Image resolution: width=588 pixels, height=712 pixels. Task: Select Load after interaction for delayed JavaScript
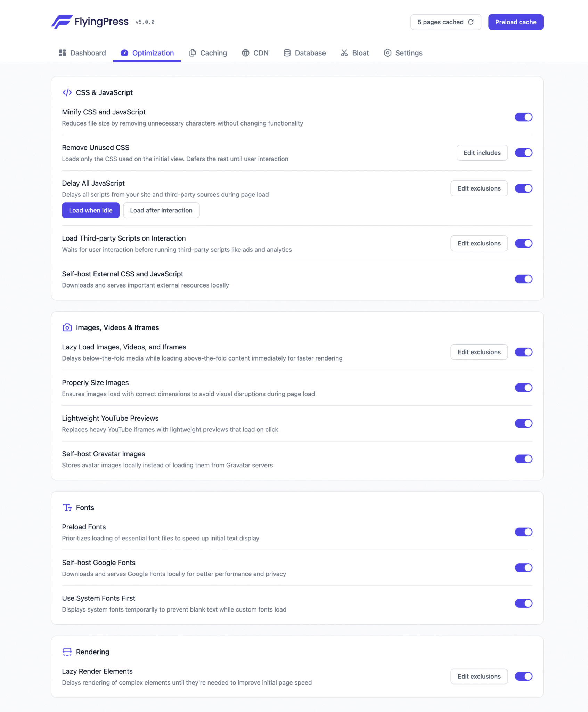161,210
